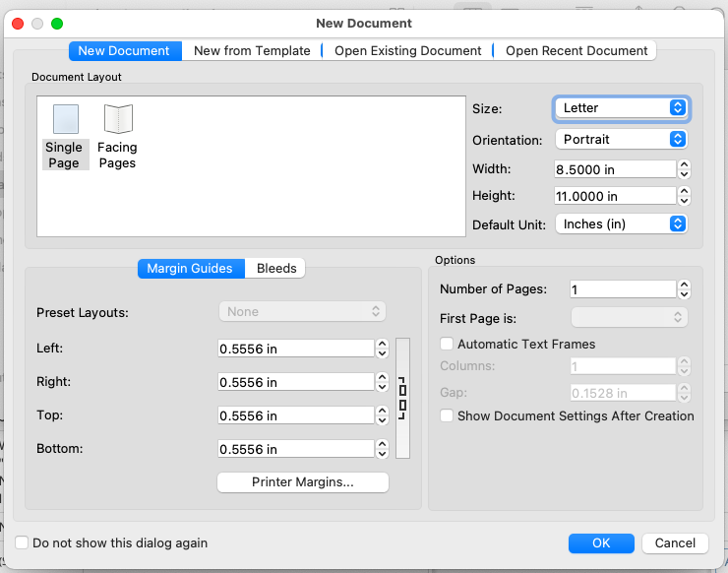Click the Number of Pages stepper
Image resolution: width=728 pixels, height=573 pixels.
click(x=685, y=289)
